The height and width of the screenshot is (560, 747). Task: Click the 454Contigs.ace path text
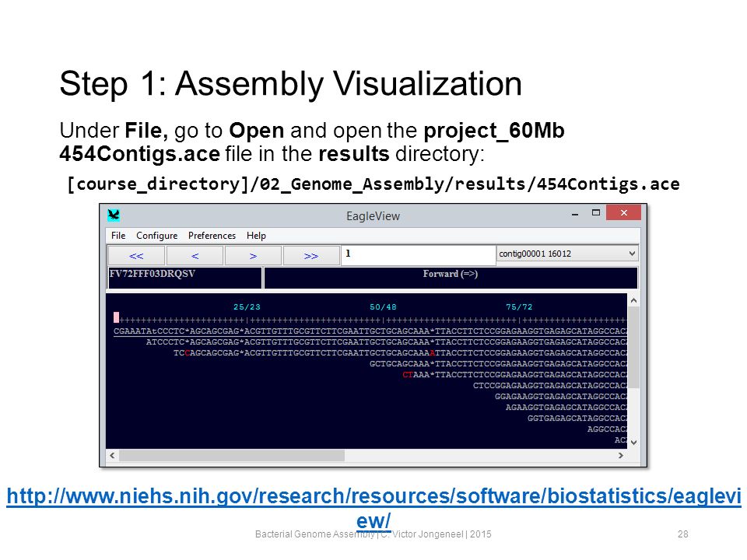[x=373, y=184]
